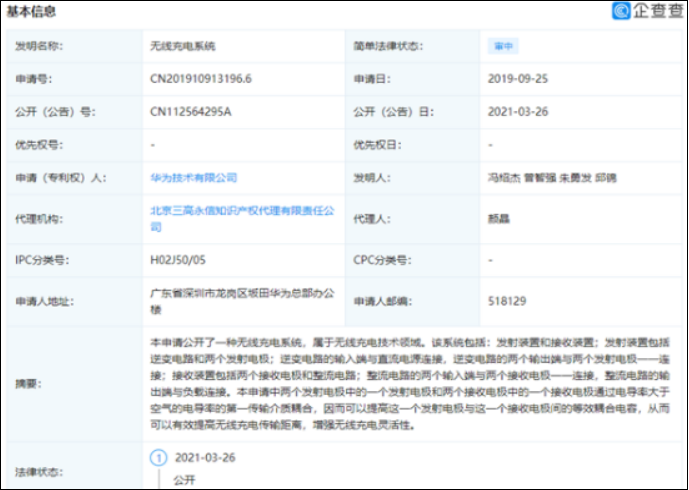This screenshot has height=490, width=689.
Task: Click the step 1 circle in 法律状态
Action: 159,458
